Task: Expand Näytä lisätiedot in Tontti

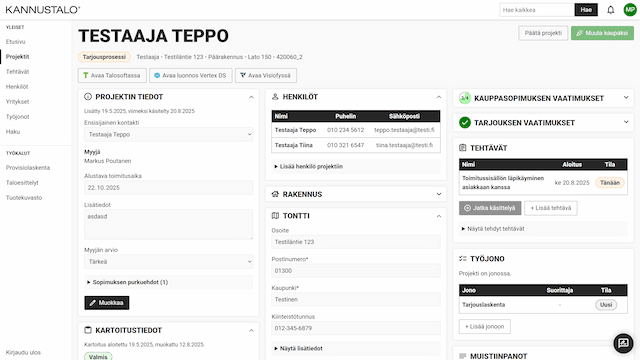Action: pos(356,348)
